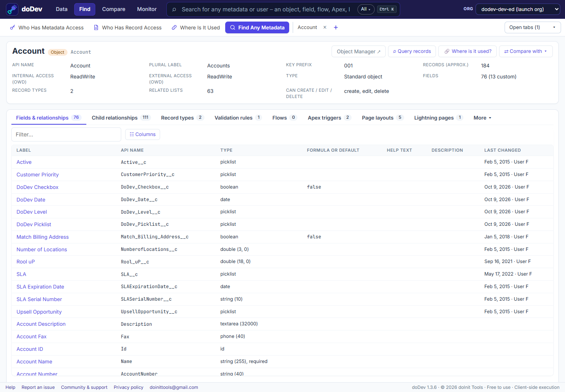Close the Account tab
Image resolution: width=565 pixels, height=392 pixels.
click(x=325, y=27)
